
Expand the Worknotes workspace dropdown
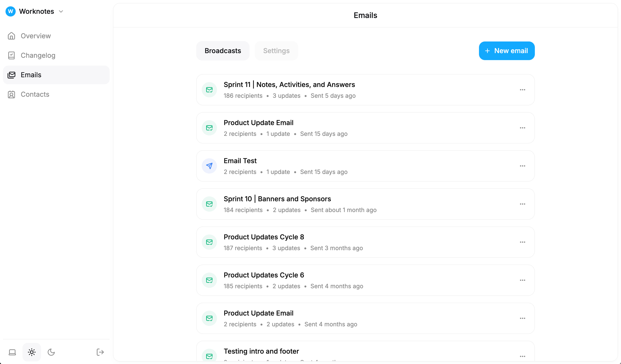point(61,11)
